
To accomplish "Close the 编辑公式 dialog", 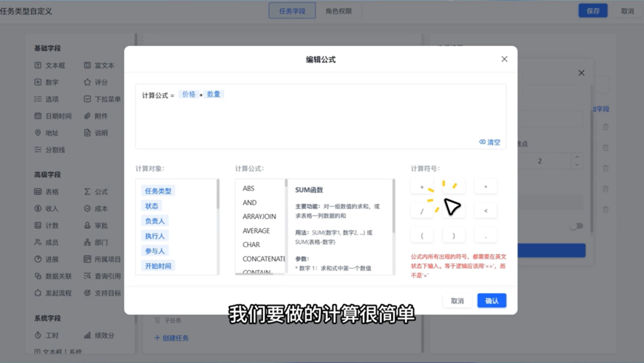I will pyautogui.click(x=504, y=59).
